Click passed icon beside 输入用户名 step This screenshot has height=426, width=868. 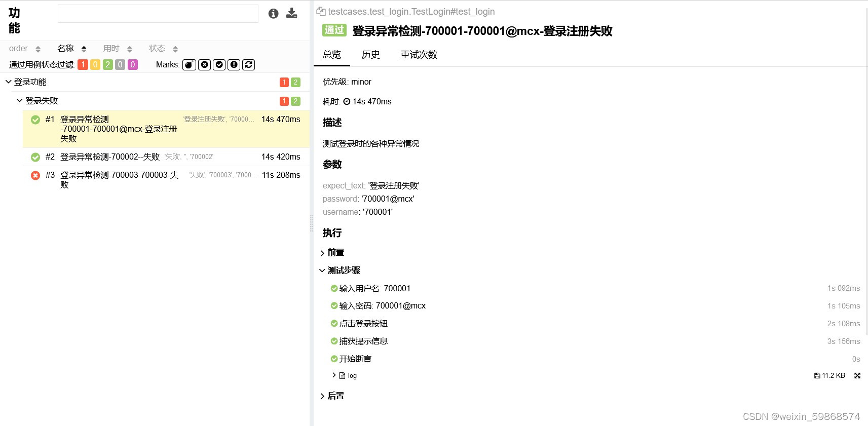[334, 288]
